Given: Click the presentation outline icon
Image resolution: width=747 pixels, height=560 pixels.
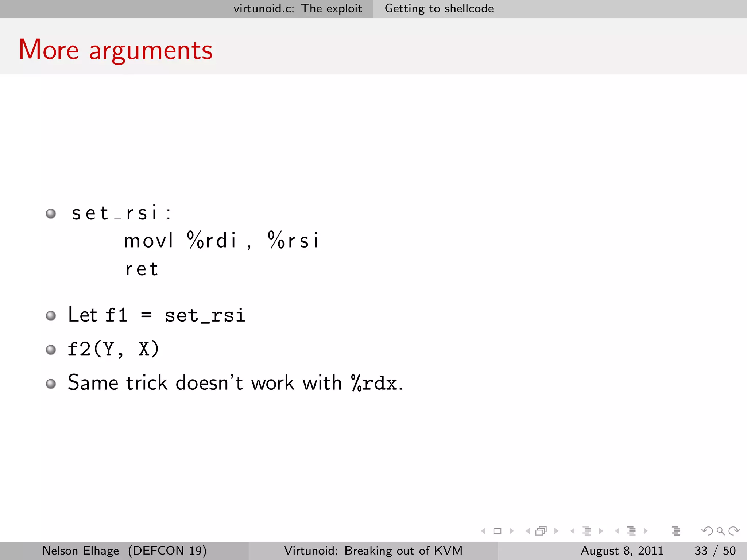Looking at the screenshot, I should click(676, 531).
